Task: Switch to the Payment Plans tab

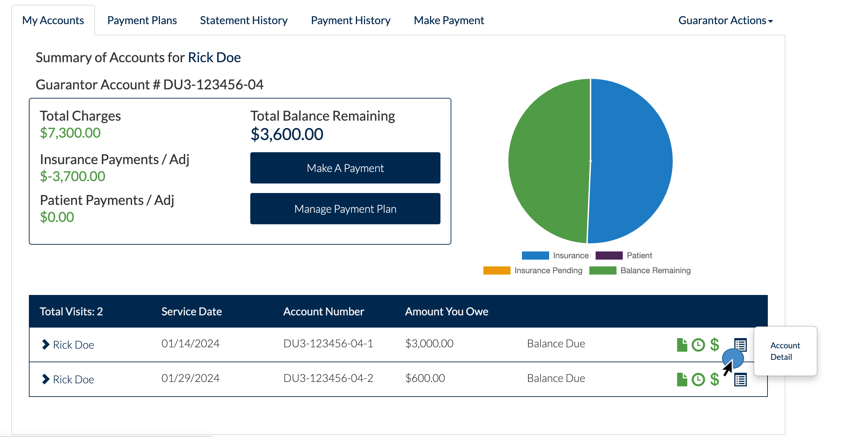Action: [x=142, y=20]
